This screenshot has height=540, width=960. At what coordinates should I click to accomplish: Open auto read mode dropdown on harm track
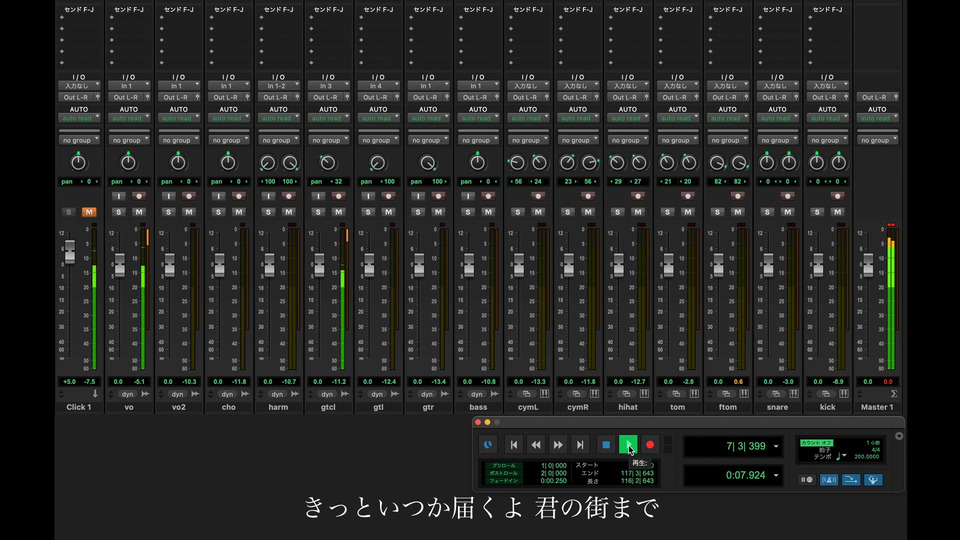(x=278, y=118)
